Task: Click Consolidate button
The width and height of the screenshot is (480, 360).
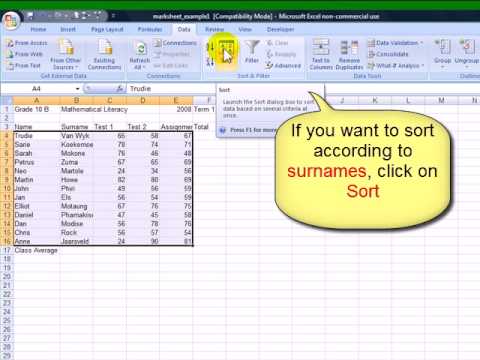Action: coord(388,54)
